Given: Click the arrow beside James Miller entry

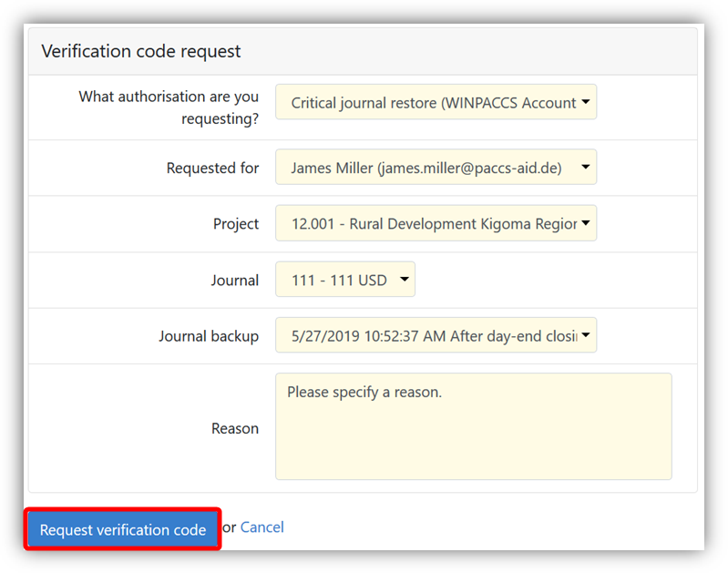Looking at the screenshot, I should coord(586,168).
